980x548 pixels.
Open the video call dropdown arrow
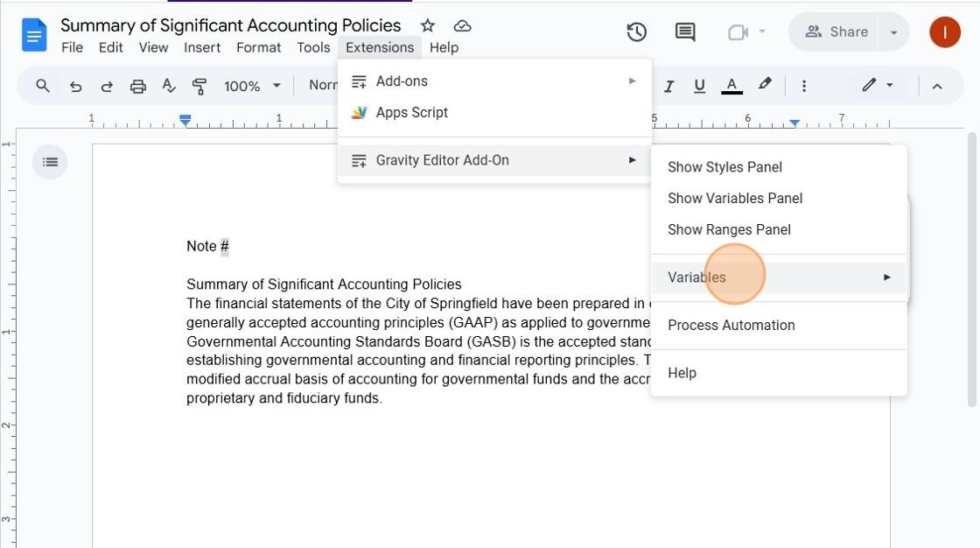point(762,32)
